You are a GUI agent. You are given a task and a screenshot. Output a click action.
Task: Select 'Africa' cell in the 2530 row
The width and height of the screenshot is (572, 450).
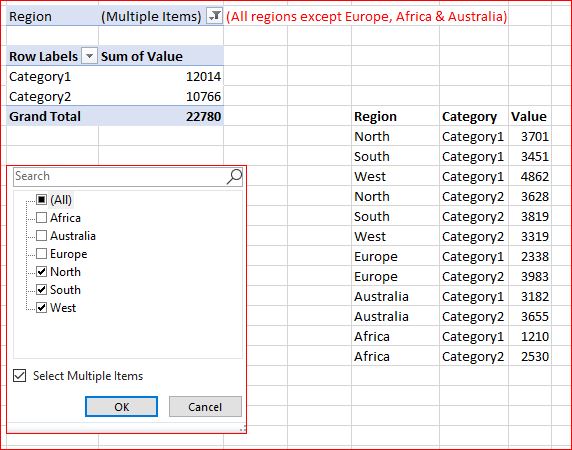395,356
